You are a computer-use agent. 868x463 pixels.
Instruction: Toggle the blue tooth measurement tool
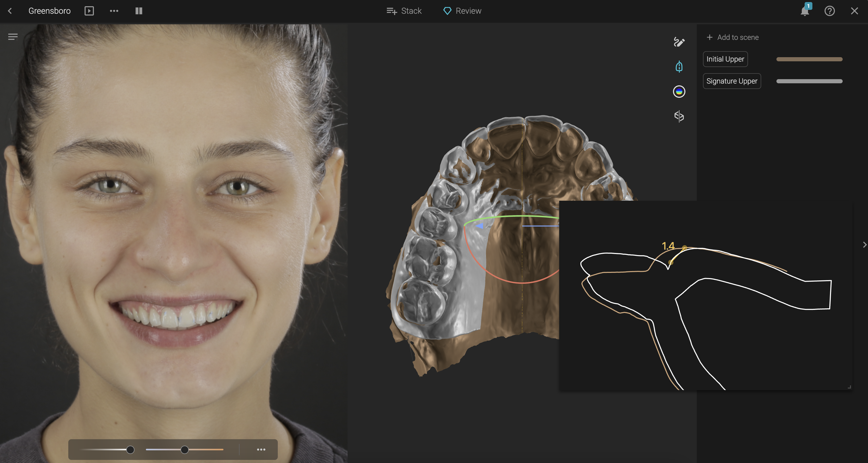pyautogui.click(x=679, y=67)
